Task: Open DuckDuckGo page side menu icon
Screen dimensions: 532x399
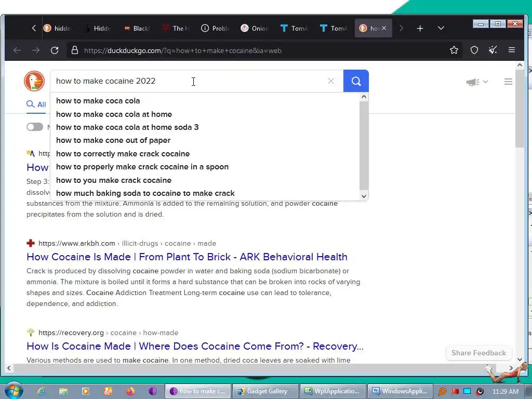Action: tap(508, 82)
